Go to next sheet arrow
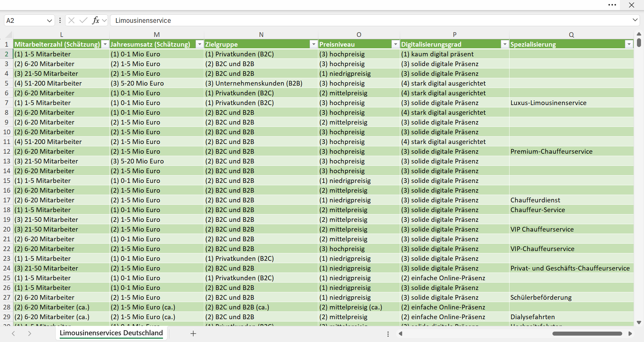Screen dimensions: 644x342 tap(30, 334)
